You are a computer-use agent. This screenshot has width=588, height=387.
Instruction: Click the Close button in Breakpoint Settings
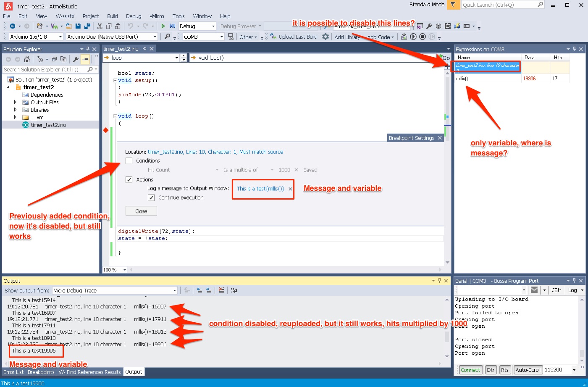tap(141, 211)
